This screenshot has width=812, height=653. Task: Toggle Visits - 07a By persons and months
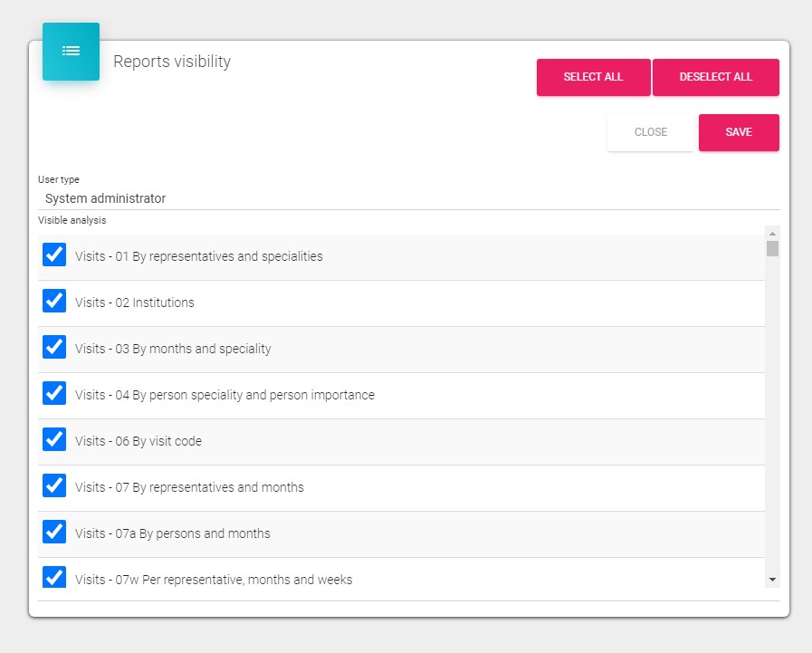tap(54, 533)
